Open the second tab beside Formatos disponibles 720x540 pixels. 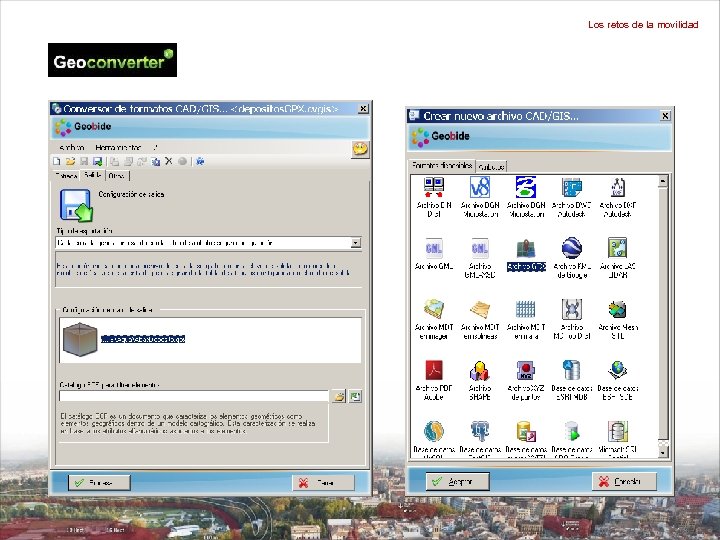tap(491, 167)
